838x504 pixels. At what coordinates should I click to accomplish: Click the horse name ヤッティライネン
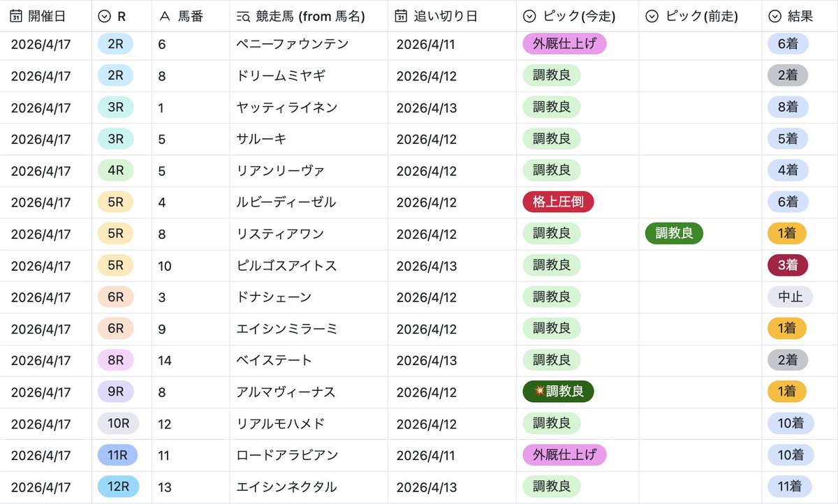[x=287, y=108]
